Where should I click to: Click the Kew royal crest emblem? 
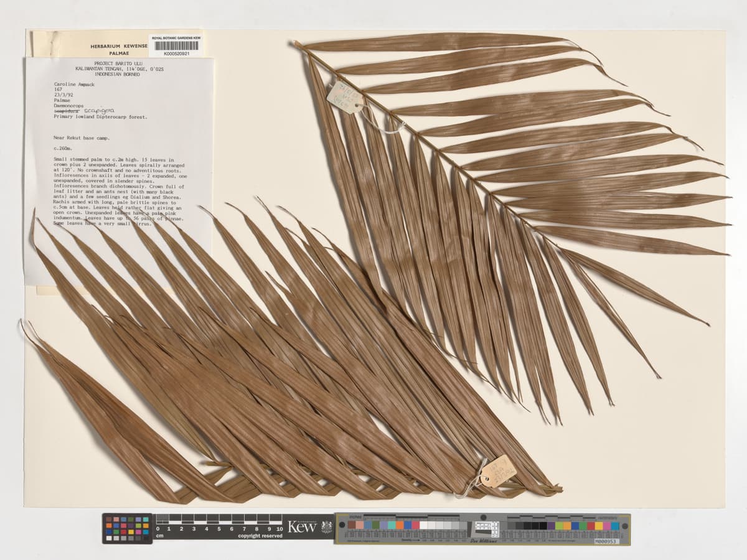pyautogui.click(x=326, y=527)
